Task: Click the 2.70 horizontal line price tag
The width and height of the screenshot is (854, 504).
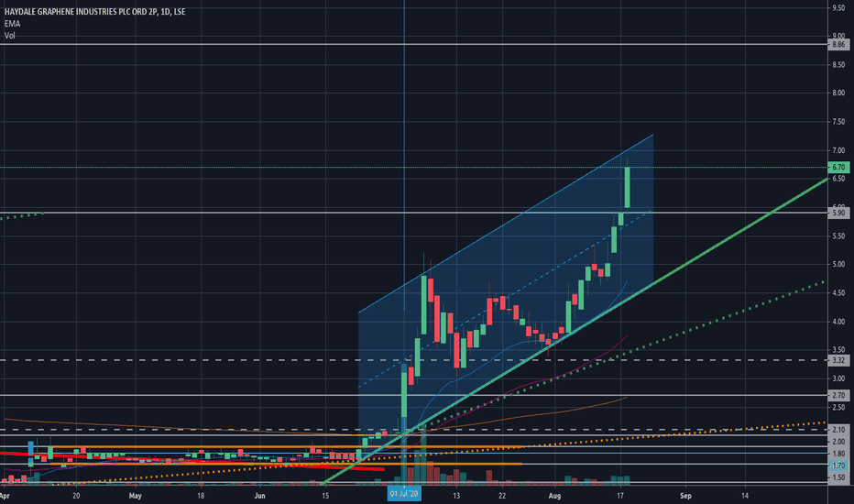Action: tap(838, 395)
